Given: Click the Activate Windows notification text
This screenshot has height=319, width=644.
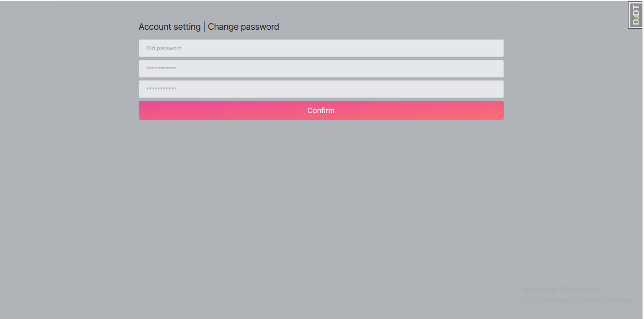Looking at the screenshot, I should tap(560, 289).
